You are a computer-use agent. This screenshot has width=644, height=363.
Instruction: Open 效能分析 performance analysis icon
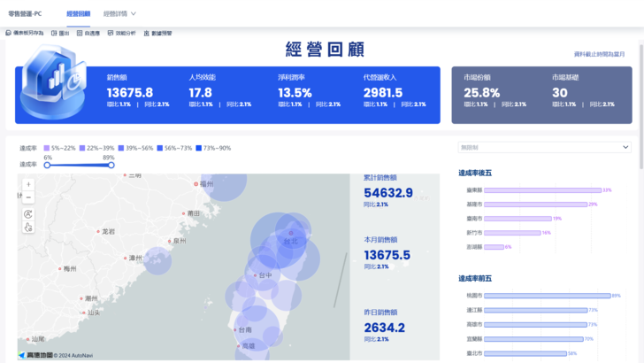(x=111, y=33)
